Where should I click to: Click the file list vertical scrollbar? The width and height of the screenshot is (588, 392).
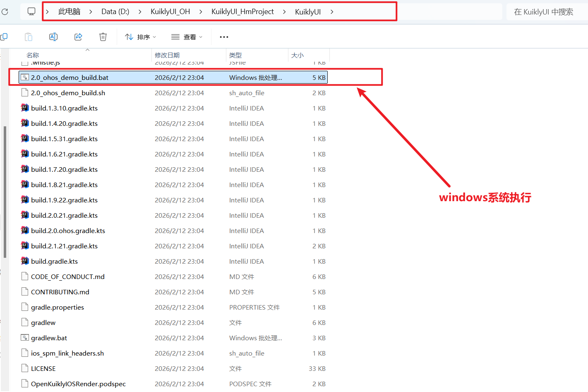tap(5, 192)
